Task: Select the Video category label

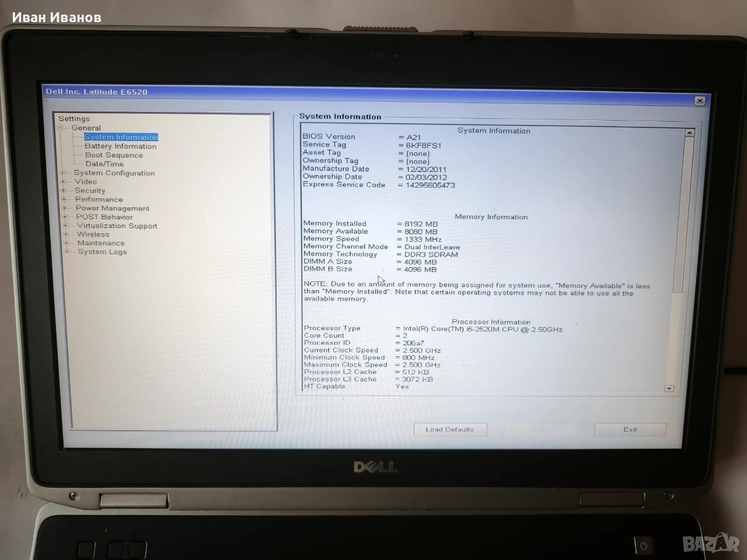Action: [86, 181]
